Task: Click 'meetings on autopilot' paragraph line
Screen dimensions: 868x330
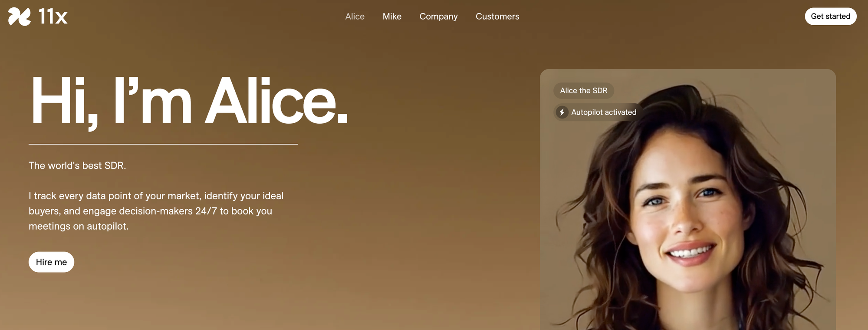Action: click(x=79, y=226)
